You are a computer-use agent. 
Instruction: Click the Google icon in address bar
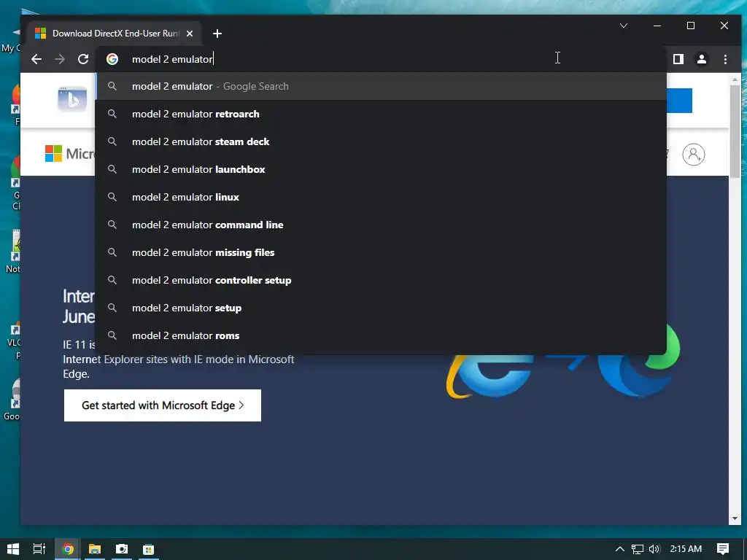(112, 59)
